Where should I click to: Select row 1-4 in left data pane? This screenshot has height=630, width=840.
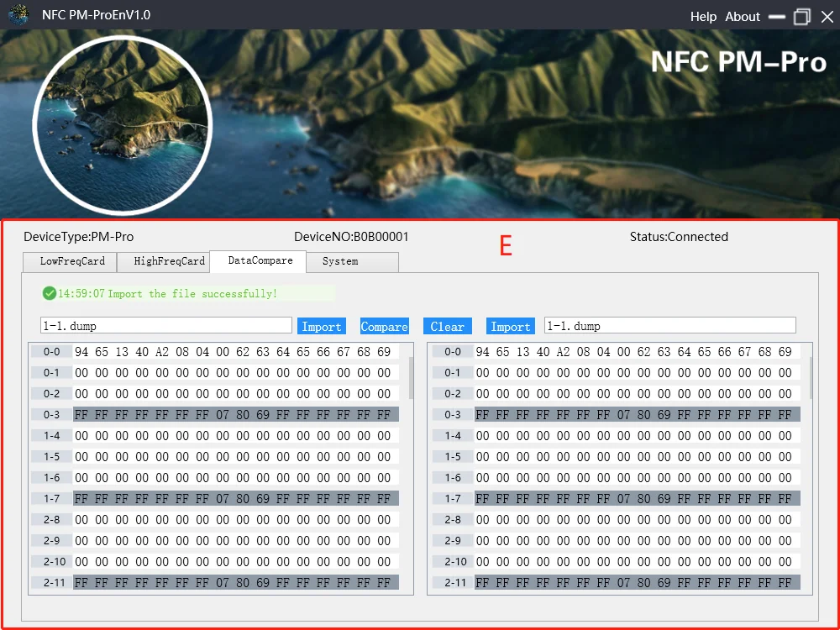(x=215, y=435)
